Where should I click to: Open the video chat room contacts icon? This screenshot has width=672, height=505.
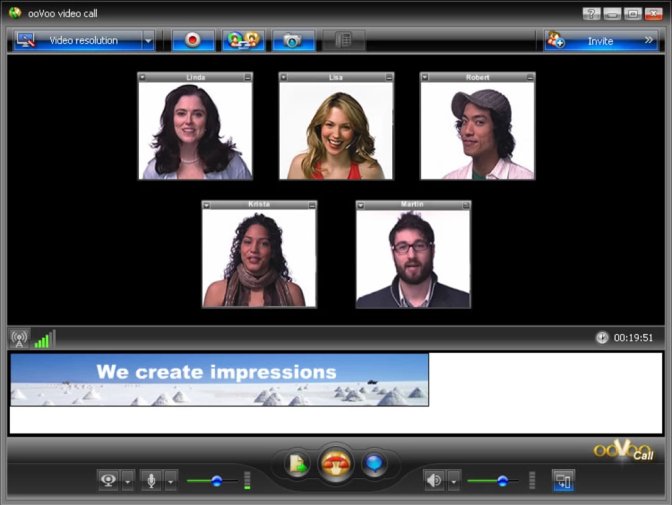pyautogui.click(x=243, y=40)
